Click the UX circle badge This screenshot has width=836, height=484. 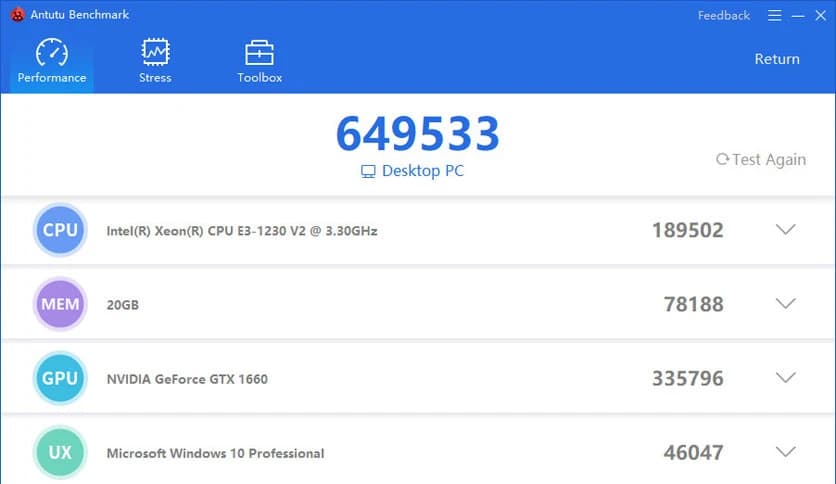click(60, 452)
